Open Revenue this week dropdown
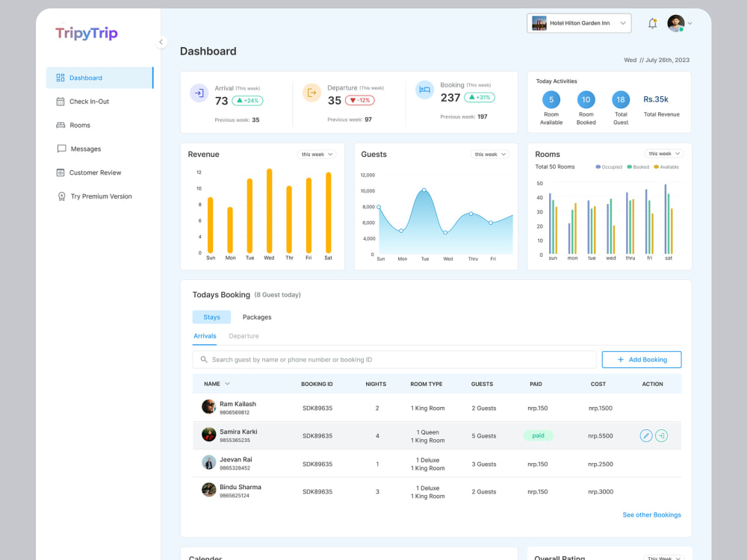Image resolution: width=747 pixels, height=560 pixels. point(317,155)
